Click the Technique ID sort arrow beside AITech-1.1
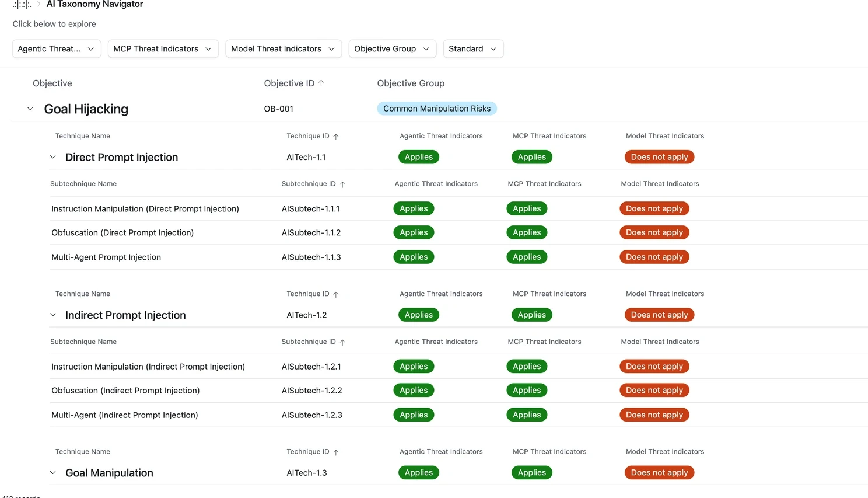868x498 pixels. [336, 135]
